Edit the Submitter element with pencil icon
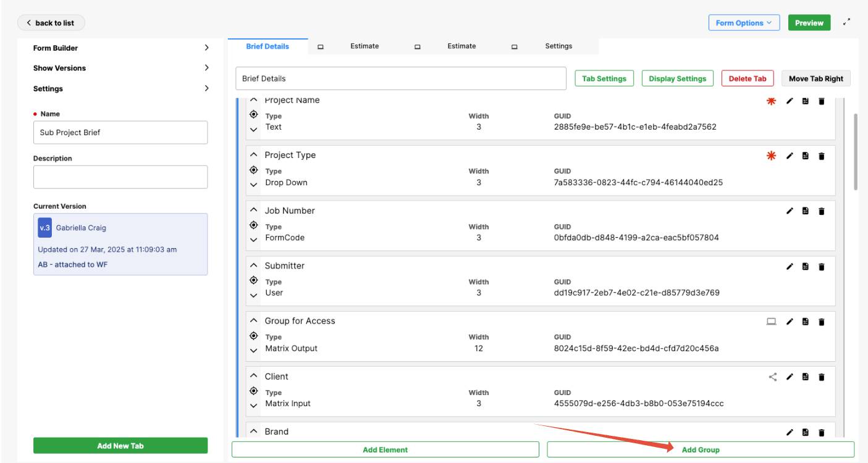This screenshot has height=463, width=868. tap(789, 266)
